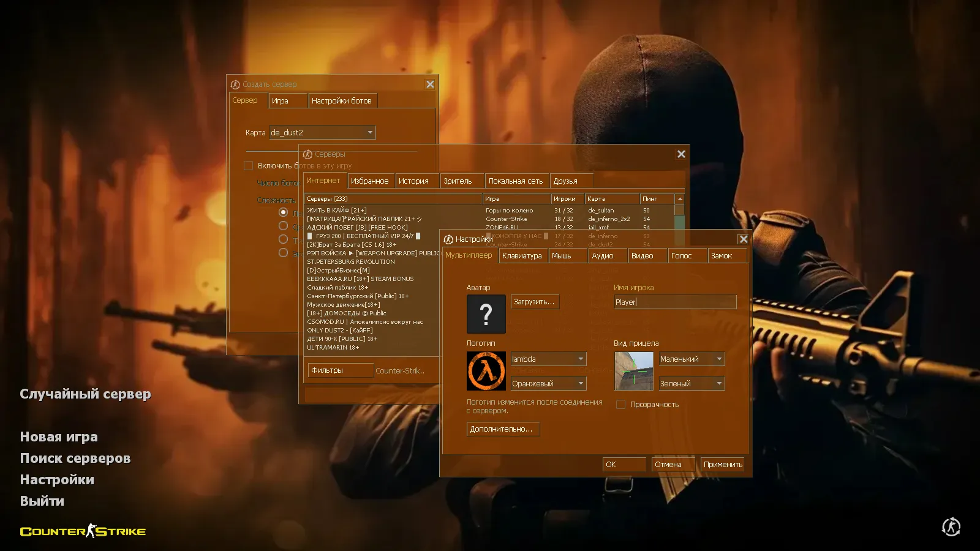This screenshot has width=980, height=551.
Task: Click the Counter-Strike logo at bottom-left
Action: pos(83,531)
